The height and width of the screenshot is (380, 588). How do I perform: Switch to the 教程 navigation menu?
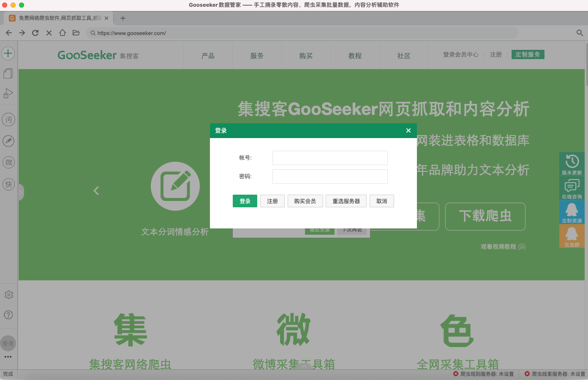coord(355,56)
